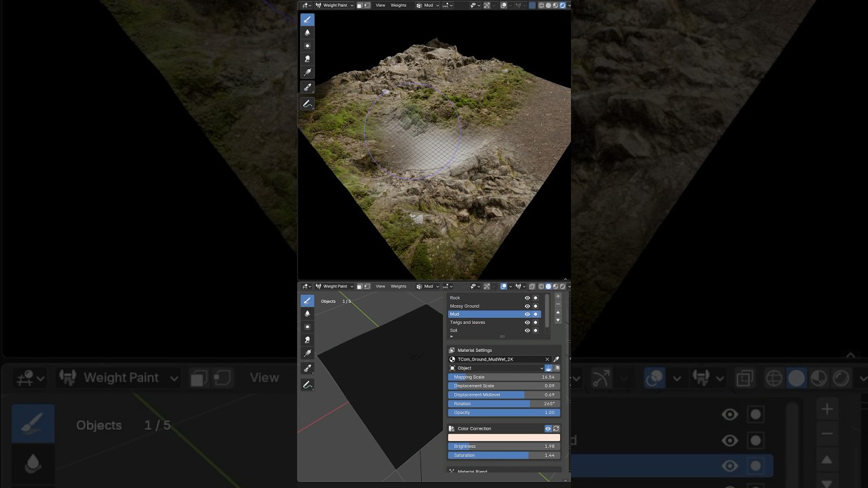The image size is (868, 488).
Task: Move selected layer up in the list
Action: click(x=558, y=312)
